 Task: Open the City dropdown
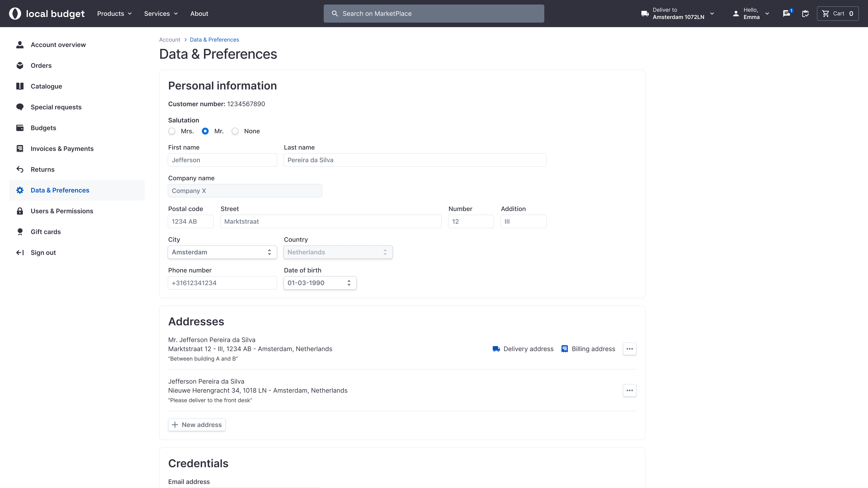tap(222, 252)
